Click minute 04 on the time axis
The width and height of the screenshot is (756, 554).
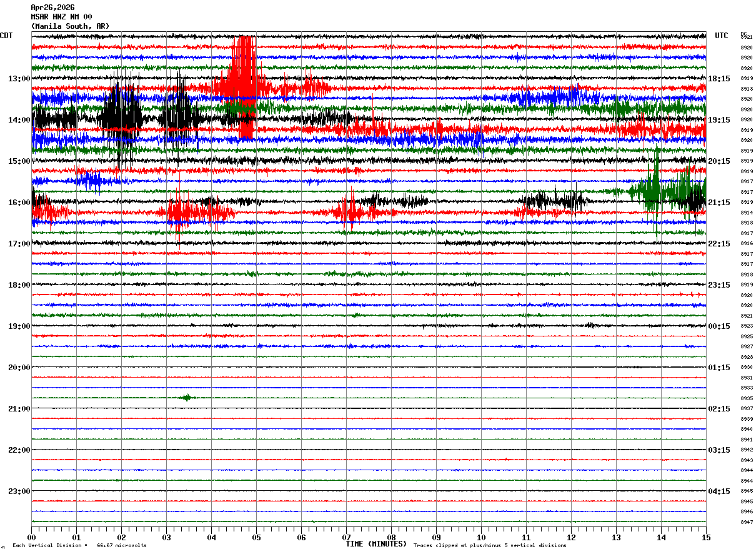tap(211, 537)
